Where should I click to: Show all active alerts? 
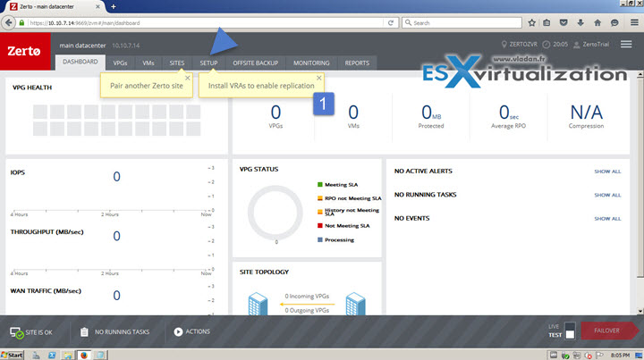coord(607,172)
